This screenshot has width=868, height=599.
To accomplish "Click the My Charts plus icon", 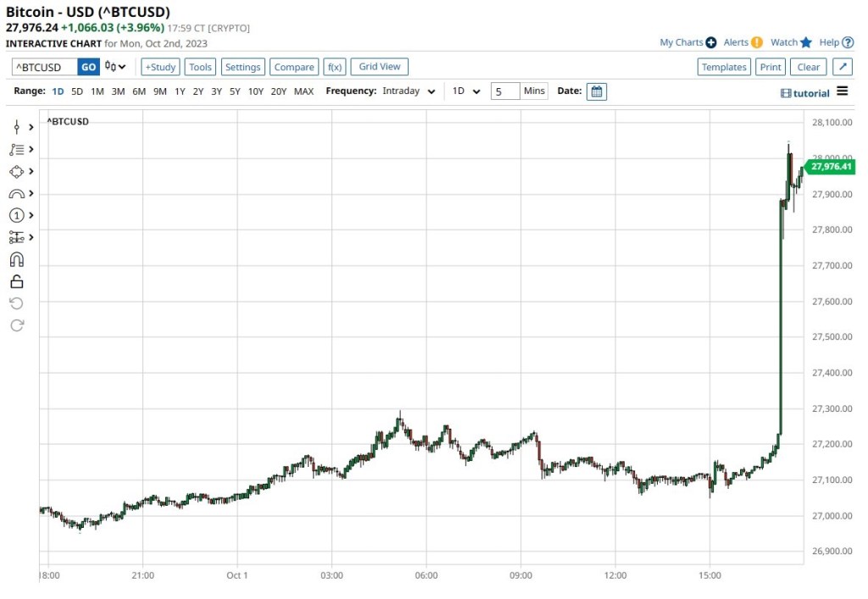I will pyautogui.click(x=710, y=42).
